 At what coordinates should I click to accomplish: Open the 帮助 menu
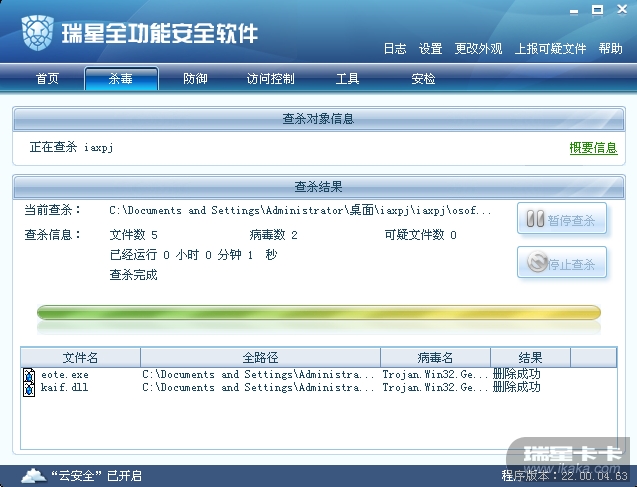[x=610, y=49]
